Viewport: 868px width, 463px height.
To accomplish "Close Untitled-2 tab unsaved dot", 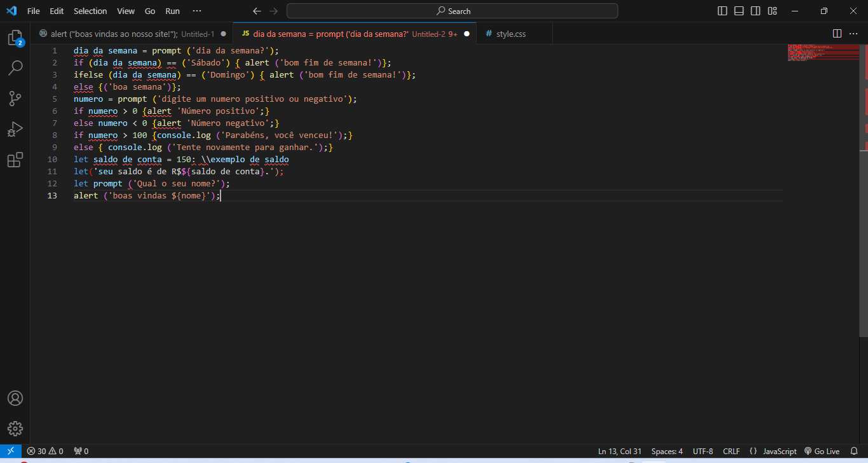I will tap(466, 34).
